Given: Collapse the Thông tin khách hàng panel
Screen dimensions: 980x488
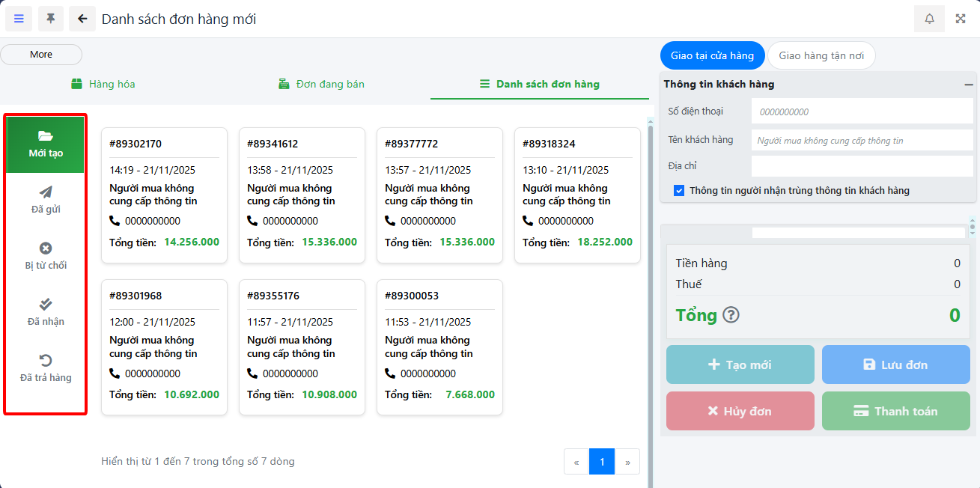Looking at the screenshot, I should [968, 85].
